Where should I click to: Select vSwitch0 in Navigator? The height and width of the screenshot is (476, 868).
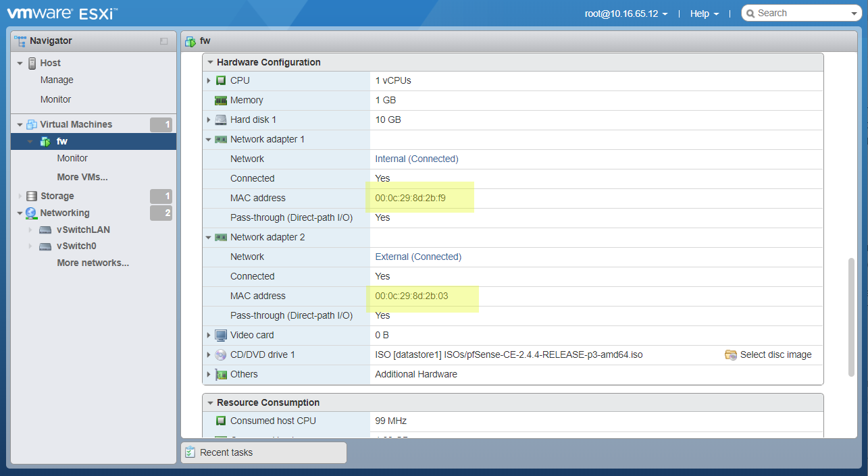coord(76,246)
